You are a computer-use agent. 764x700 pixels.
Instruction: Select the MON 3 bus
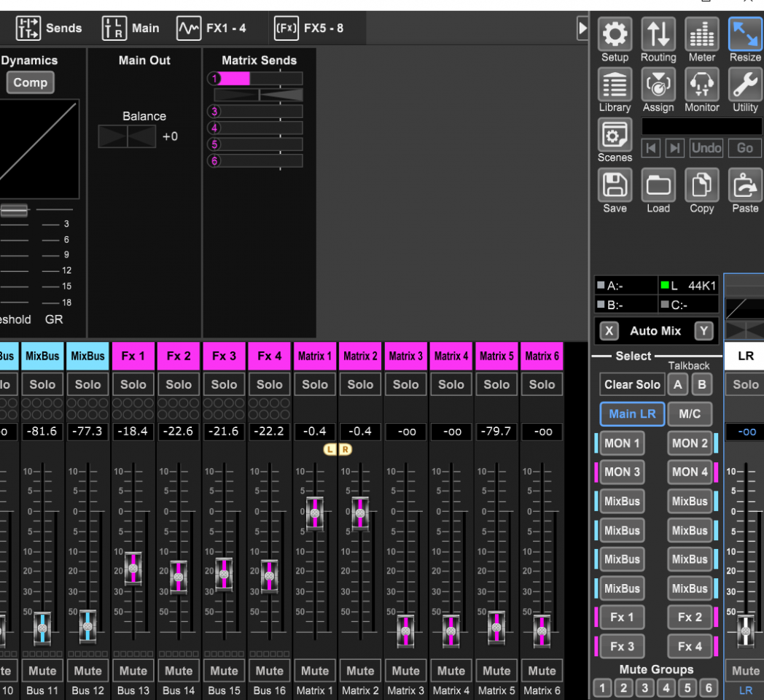[623, 472]
